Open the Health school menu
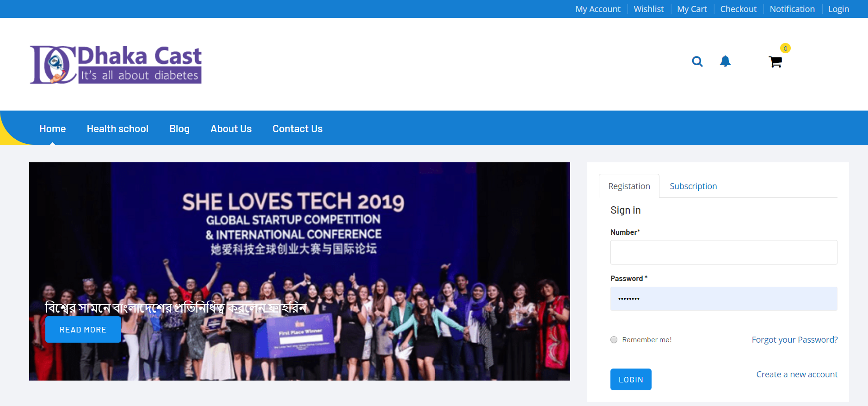The width and height of the screenshot is (868, 406). pos(117,129)
